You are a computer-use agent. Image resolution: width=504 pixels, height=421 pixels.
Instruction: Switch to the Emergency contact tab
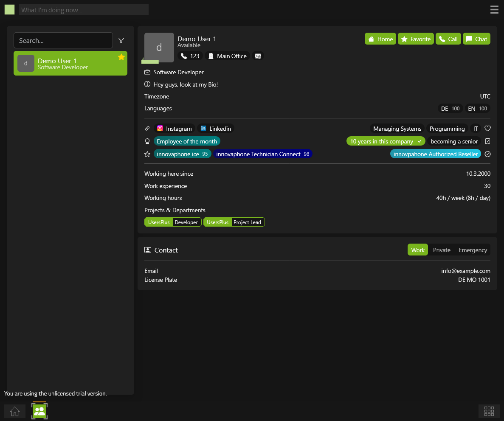(473, 250)
